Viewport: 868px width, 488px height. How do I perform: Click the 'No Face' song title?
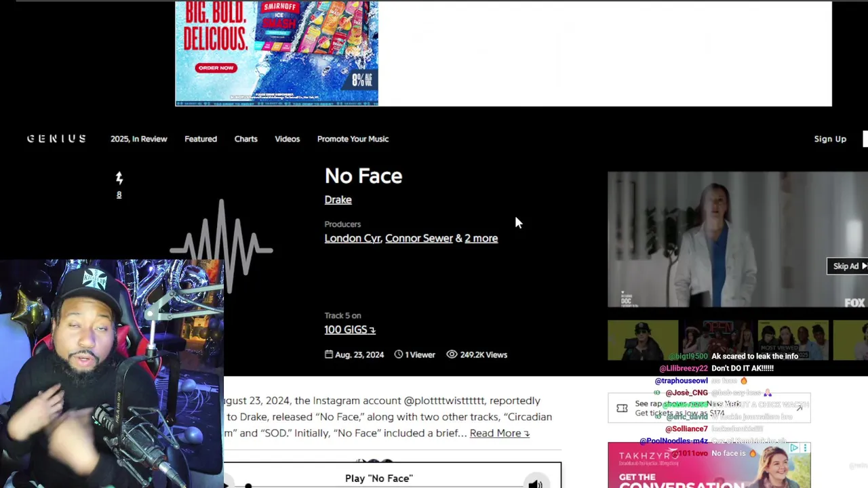(x=363, y=176)
